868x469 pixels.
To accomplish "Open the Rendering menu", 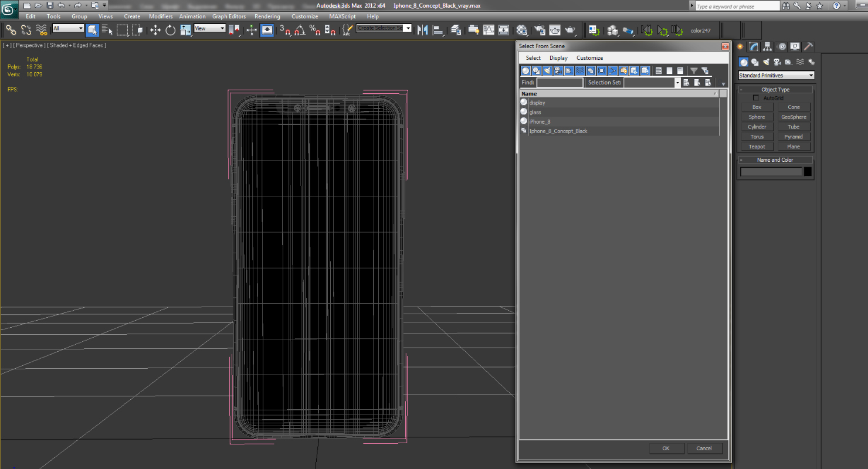I will point(267,16).
